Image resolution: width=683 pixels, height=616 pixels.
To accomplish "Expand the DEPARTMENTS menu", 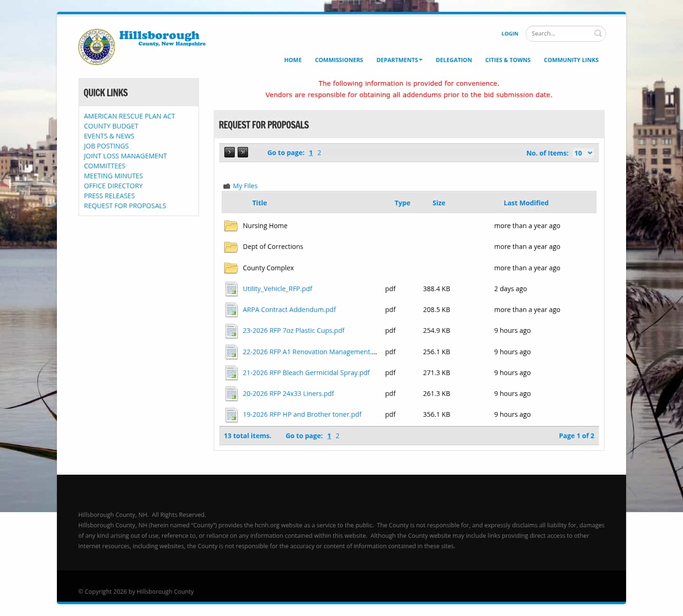I will point(399,60).
